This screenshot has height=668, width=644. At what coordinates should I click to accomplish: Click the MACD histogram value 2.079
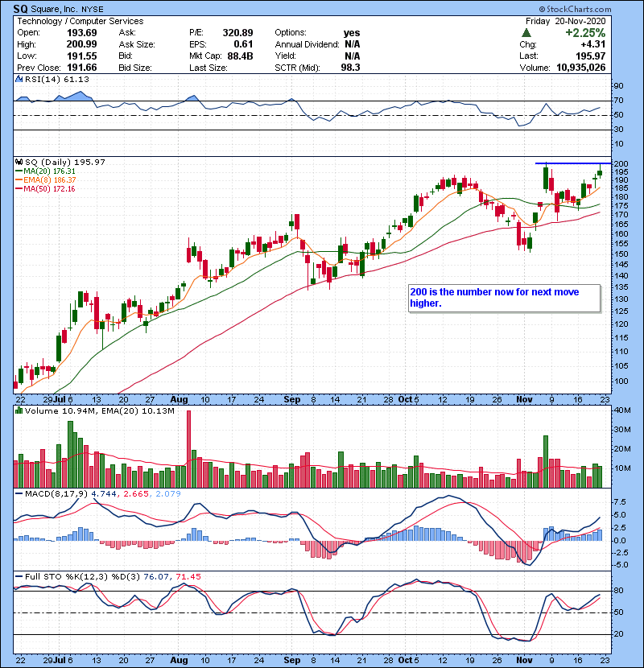point(168,494)
